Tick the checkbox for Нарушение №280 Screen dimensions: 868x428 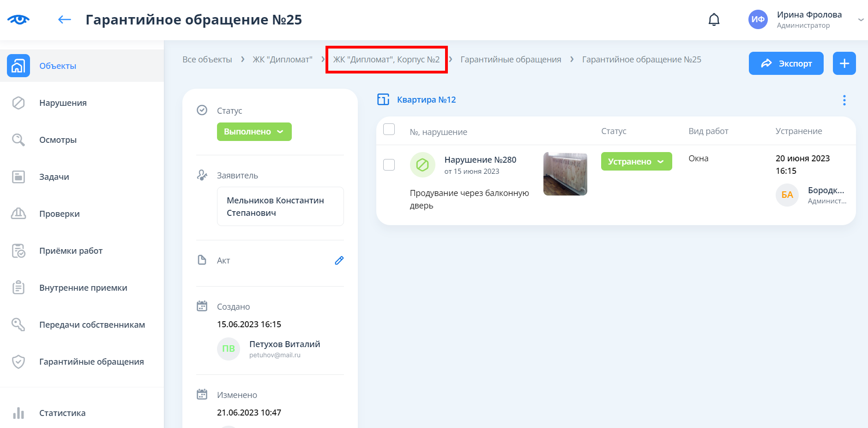pos(389,165)
